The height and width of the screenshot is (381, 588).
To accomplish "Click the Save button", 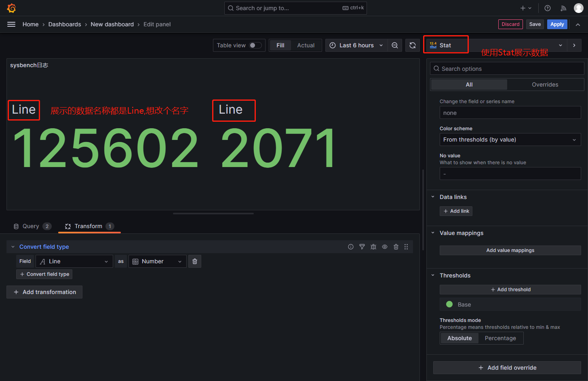I will (535, 24).
